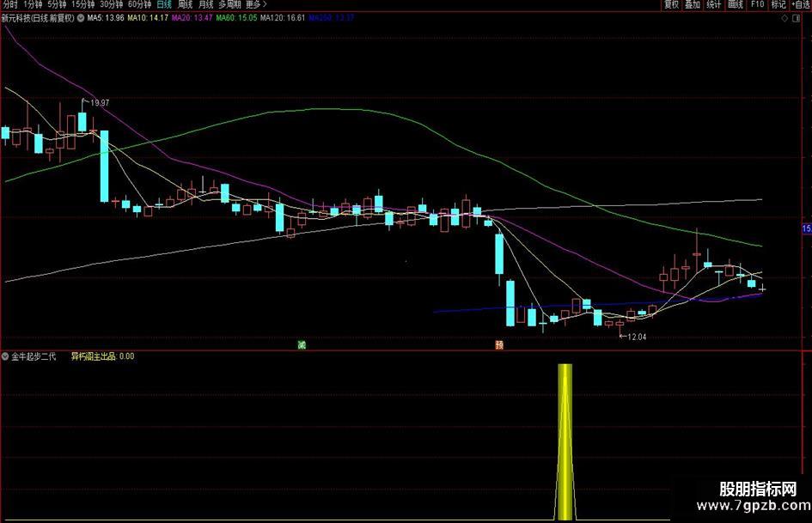The image size is (812, 523).
Task: Click the green 减 marker on chart
Action: pos(302,345)
